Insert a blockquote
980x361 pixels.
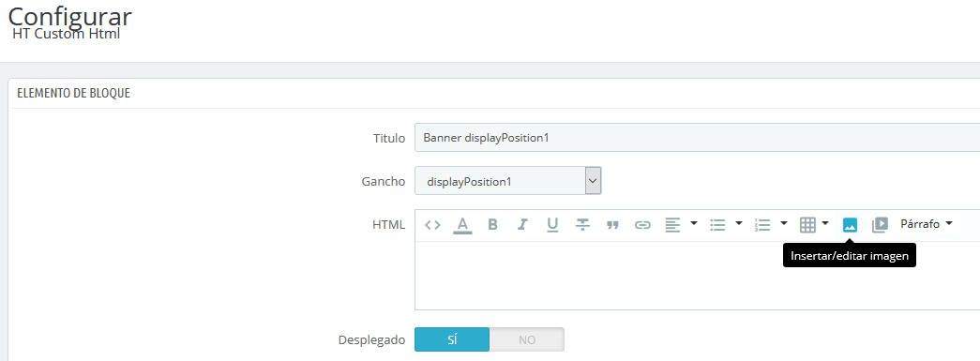(612, 225)
